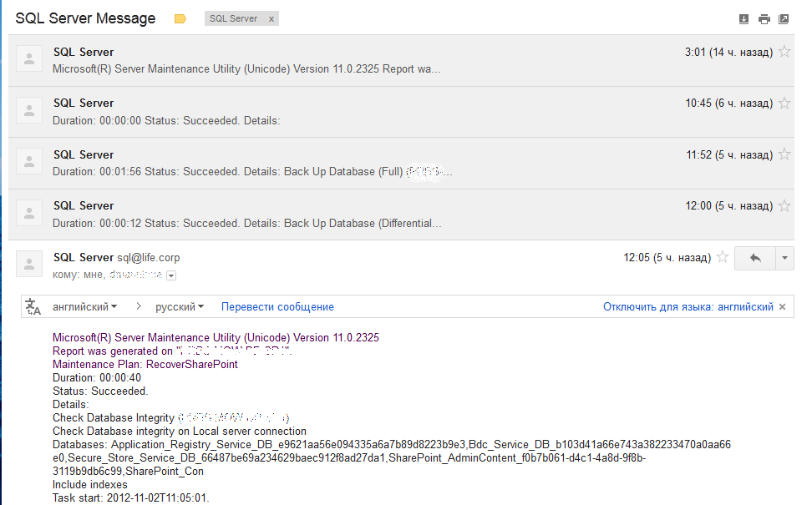Star the 3:01 SQL Server message
This screenshot has width=812, height=505.
click(784, 52)
